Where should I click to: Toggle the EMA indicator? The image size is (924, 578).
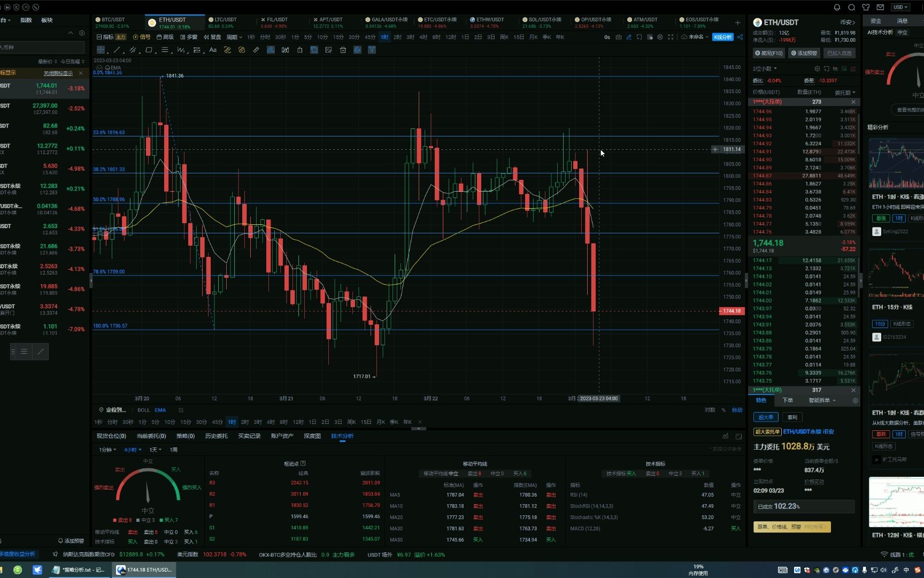pyautogui.click(x=160, y=410)
